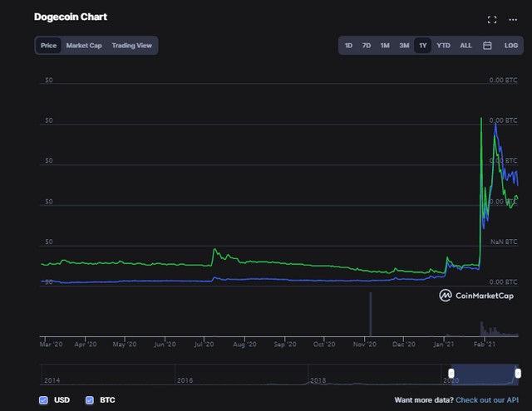
Task: Click the Jul '20 axis label
Action: click(204, 345)
